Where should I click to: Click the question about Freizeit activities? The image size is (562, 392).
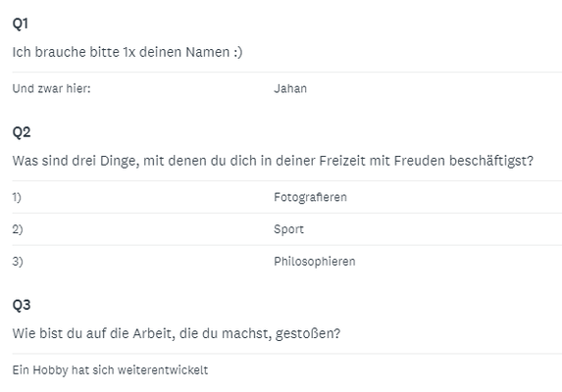(x=273, y=161)
